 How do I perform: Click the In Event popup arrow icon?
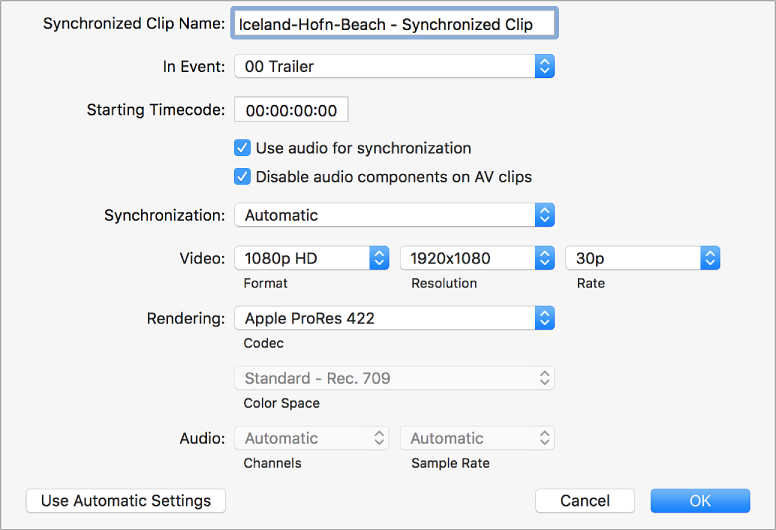544,66
